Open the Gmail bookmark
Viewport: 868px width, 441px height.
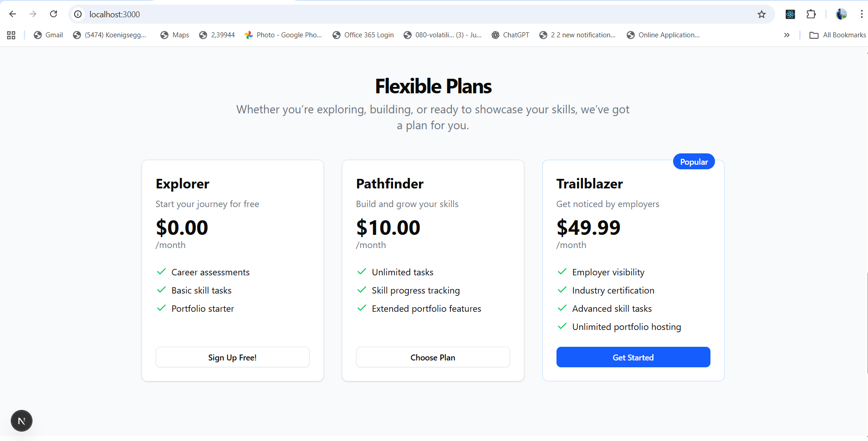48,35
